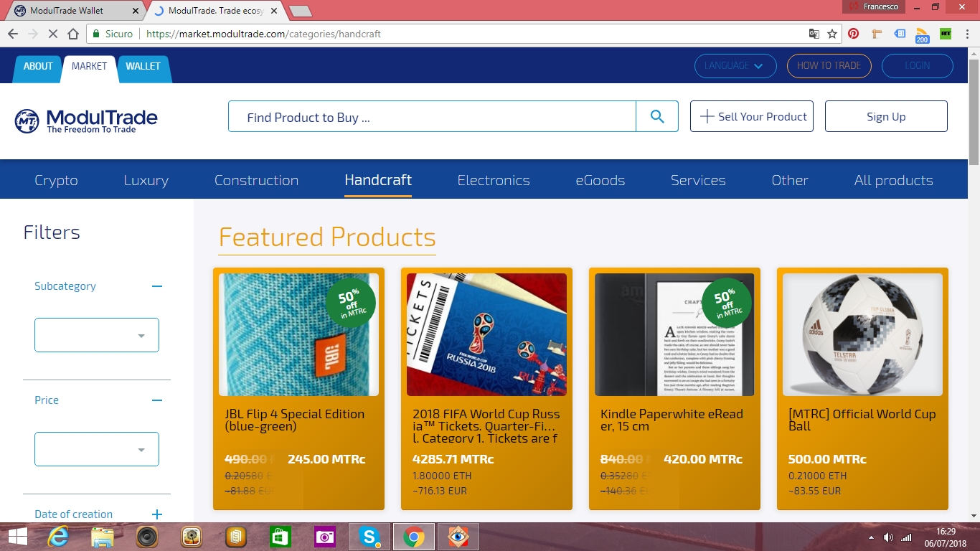Click the Login button

918,66
